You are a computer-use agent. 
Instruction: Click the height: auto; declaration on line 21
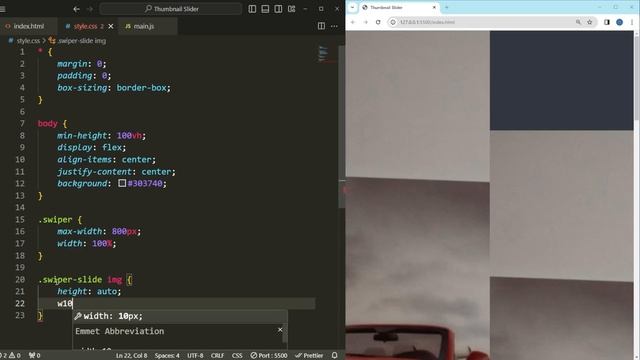pyautogui.click(x=89, y=291)
